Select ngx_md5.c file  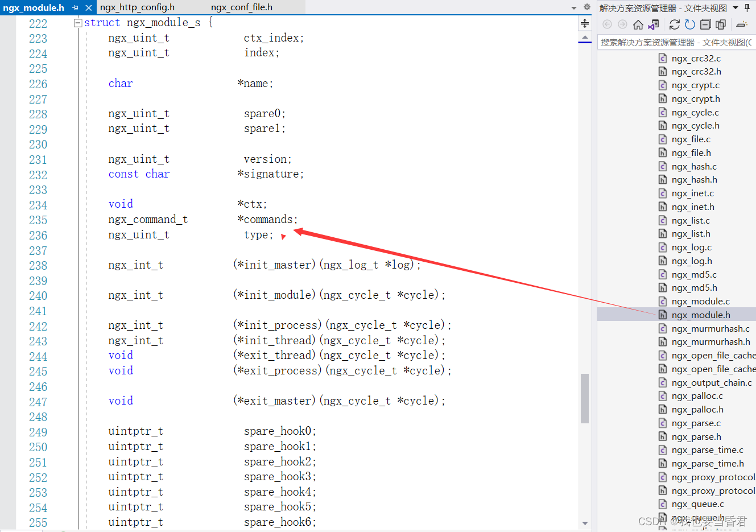click(x=694, y=274)
